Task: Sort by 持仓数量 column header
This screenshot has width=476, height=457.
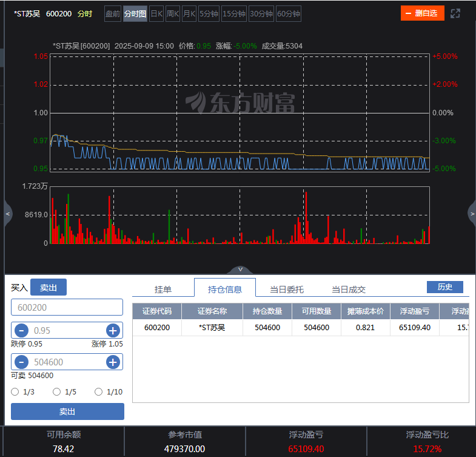Action: pyautogui.click(x=267, y=311)
